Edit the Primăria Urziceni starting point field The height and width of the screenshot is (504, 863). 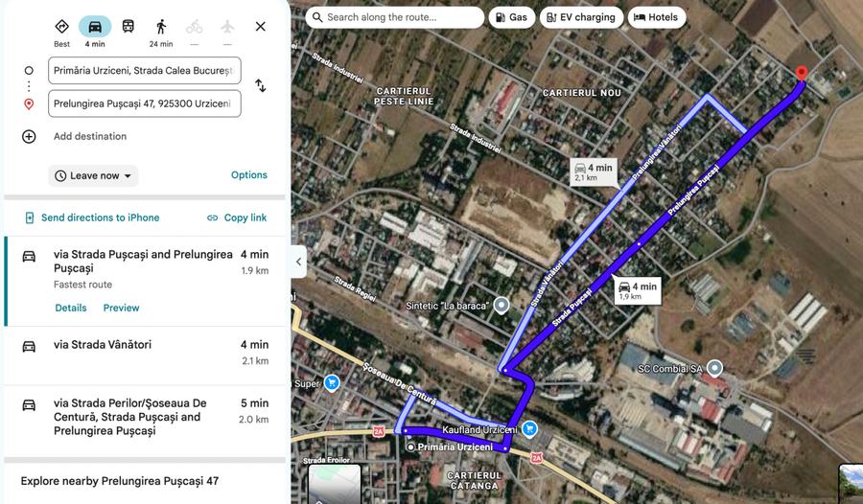coord(144,71)
